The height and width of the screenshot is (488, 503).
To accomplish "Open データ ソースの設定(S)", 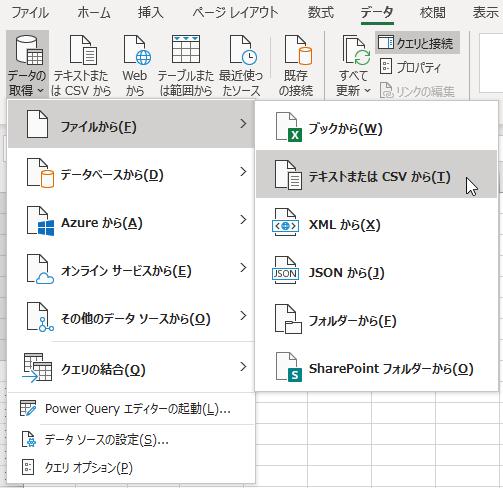I will click(131, 440).
